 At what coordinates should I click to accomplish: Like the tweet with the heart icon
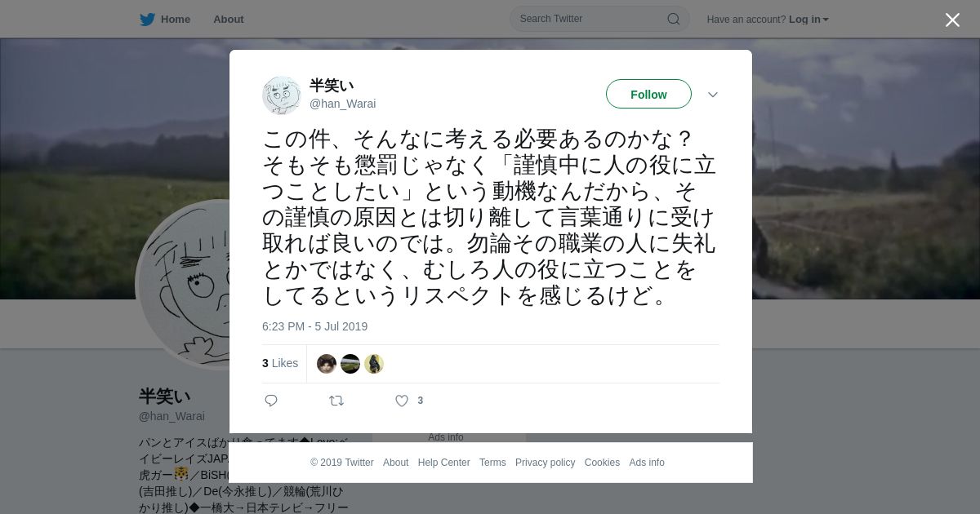(402, 401)
